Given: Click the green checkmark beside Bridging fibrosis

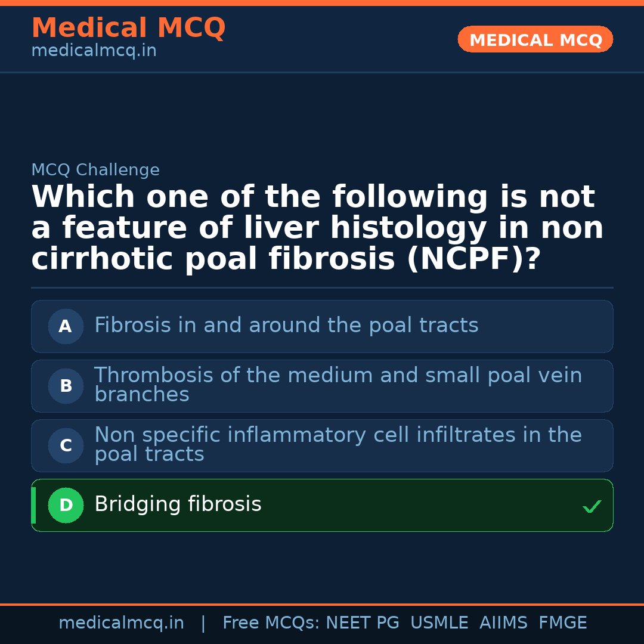Looking at the screenshot, I should [x=592, y=506].
